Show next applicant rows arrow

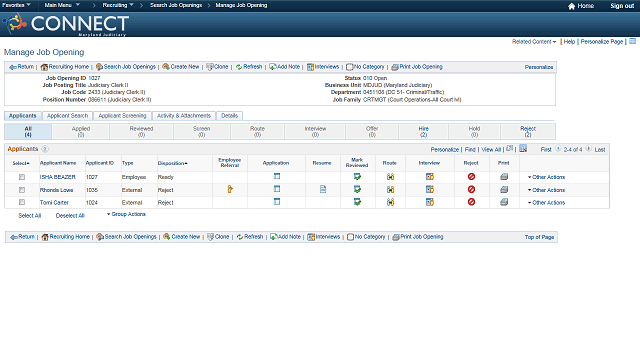point(588,149)
